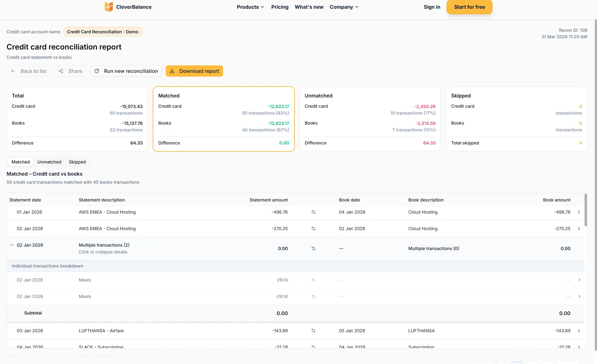Expand the Products menu
This screenshot has width=597, height=364.
[251, 7]
